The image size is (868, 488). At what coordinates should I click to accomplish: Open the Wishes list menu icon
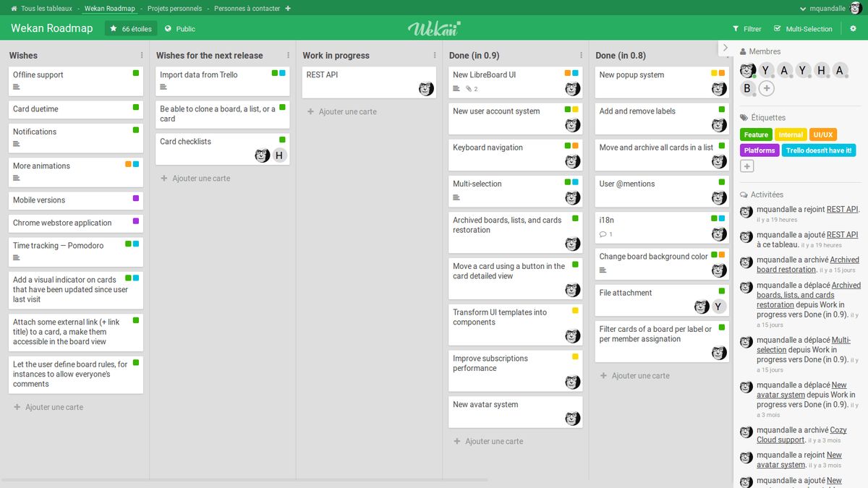(x=141, y=56)
